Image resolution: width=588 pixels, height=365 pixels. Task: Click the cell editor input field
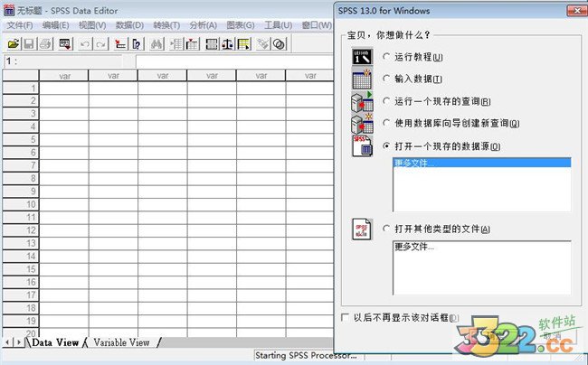click(234, 61)
